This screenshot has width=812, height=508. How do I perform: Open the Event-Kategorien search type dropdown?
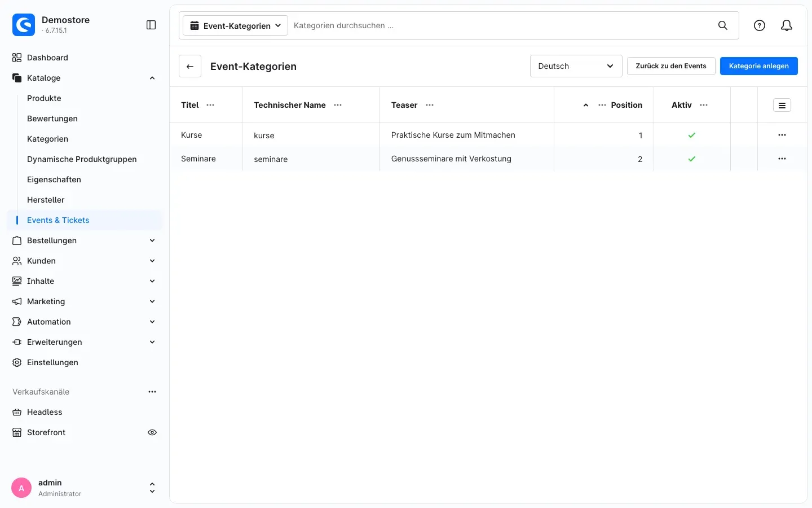(x=235, y=25)
